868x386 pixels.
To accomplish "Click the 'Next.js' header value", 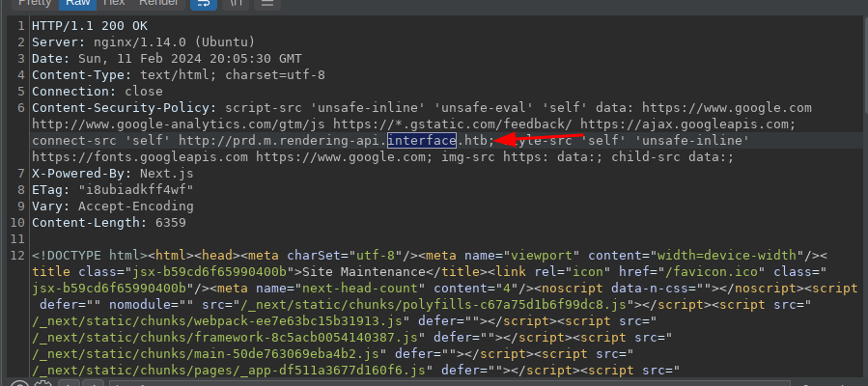I will click(167, 174).
